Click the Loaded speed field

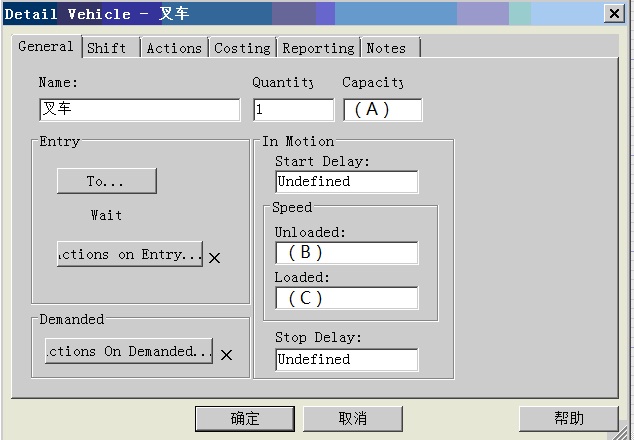tap(346, 298)
